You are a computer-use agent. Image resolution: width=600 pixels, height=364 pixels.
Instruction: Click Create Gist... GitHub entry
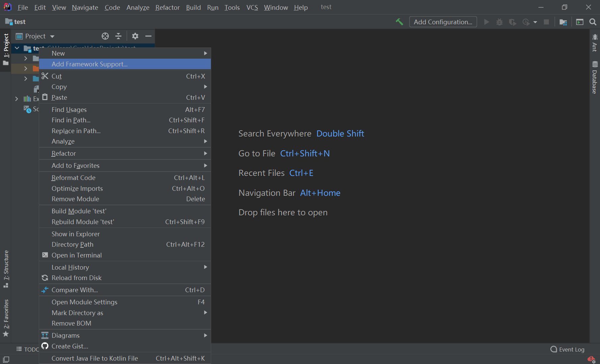click(125, 346)
